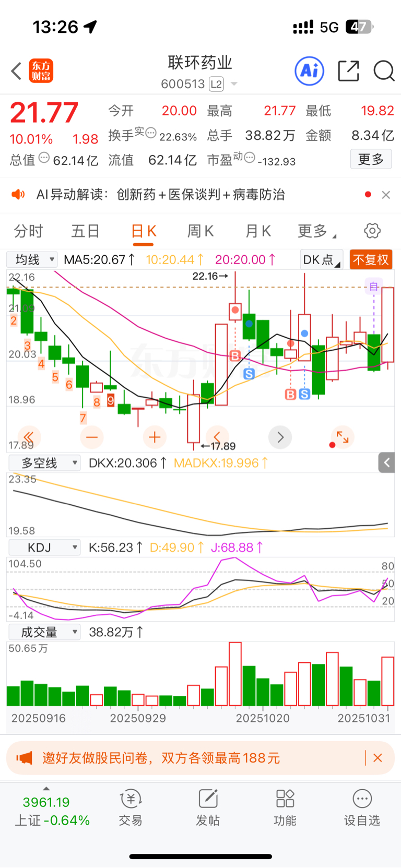Viewport: 401px width, 868px height.
Task: Dismiss the AI异动解读 banner
Action: 386,195
